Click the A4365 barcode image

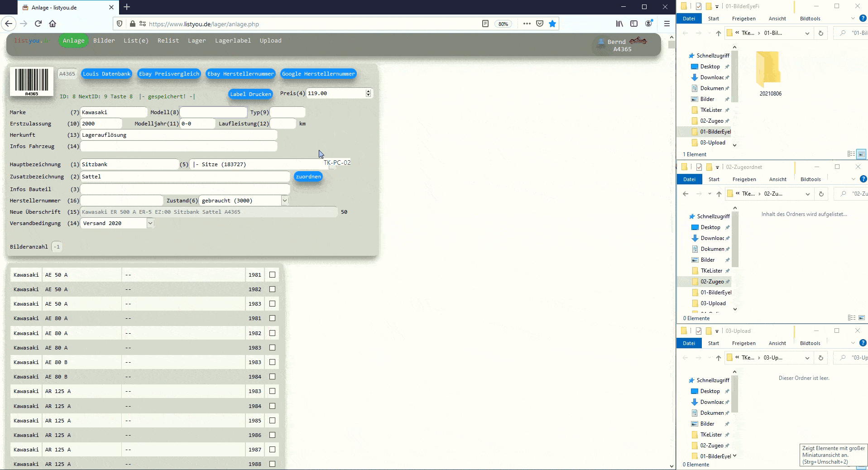32,82
